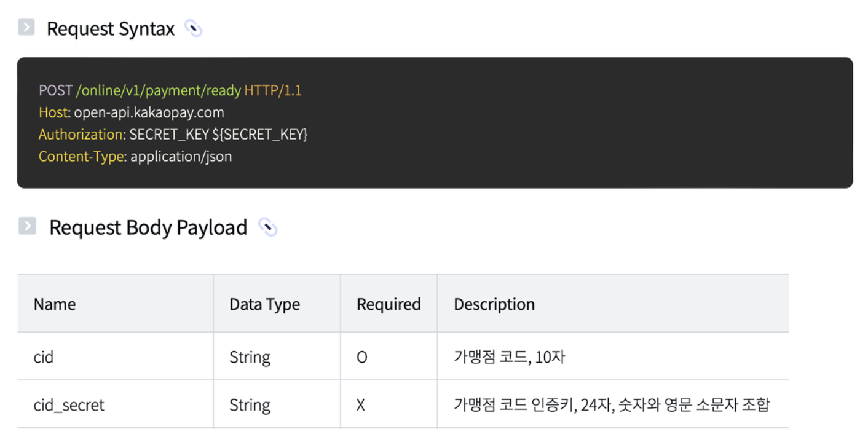
Task: Click the Data Type column header
Action: (264, 304)
